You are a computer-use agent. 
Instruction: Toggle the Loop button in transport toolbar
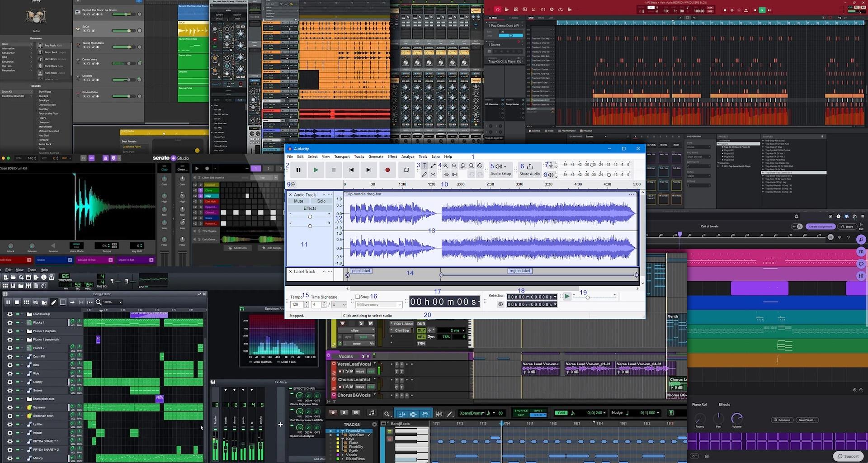pyautogui.click(x=406, y=170)
